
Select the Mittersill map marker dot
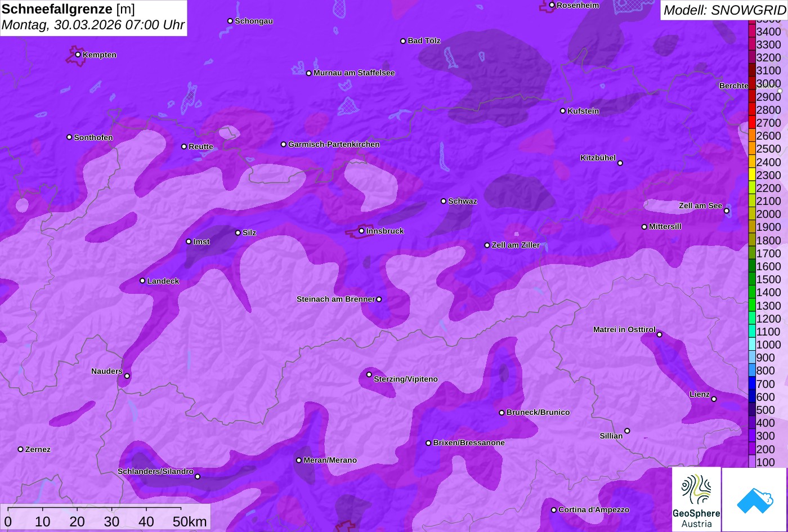click(x=644, y=227)
